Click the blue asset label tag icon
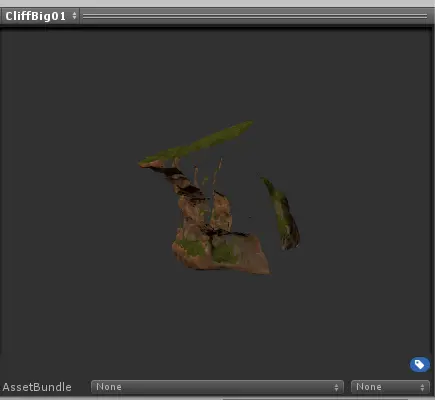Image resolution: width=435 pixels, height=400 pixels. pyautogui.click(x=420, y=365)
